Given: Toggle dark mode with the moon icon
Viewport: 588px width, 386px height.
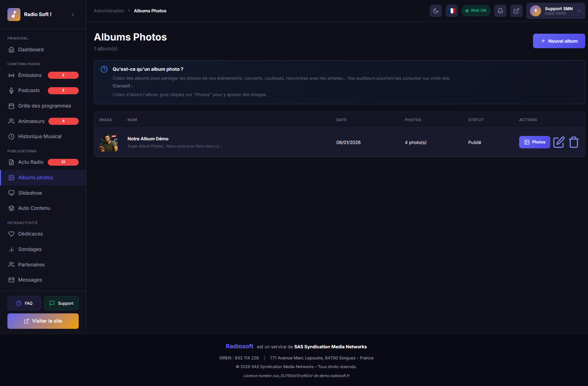Looking at the screenshot, I should (x=436, y=11).
